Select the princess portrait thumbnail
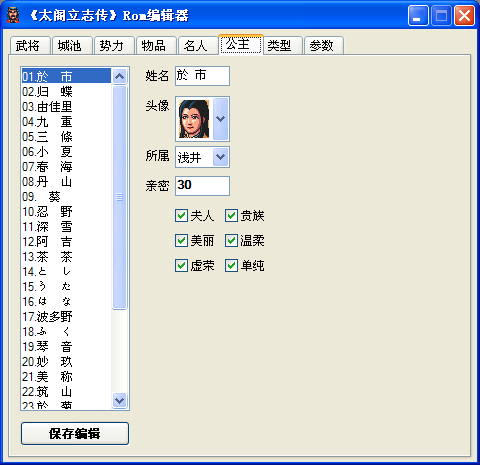480x465 pixels. (x=194, y=119)
